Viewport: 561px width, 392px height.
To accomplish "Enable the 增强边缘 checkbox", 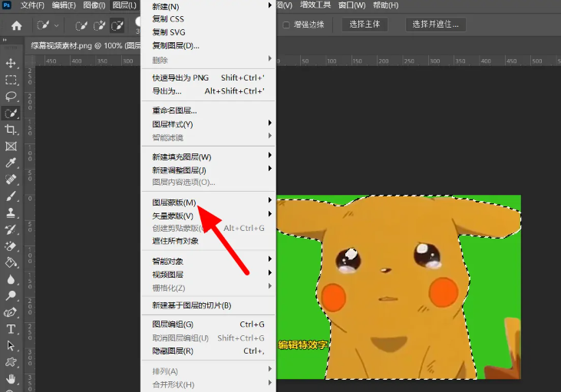I will 287,25.
